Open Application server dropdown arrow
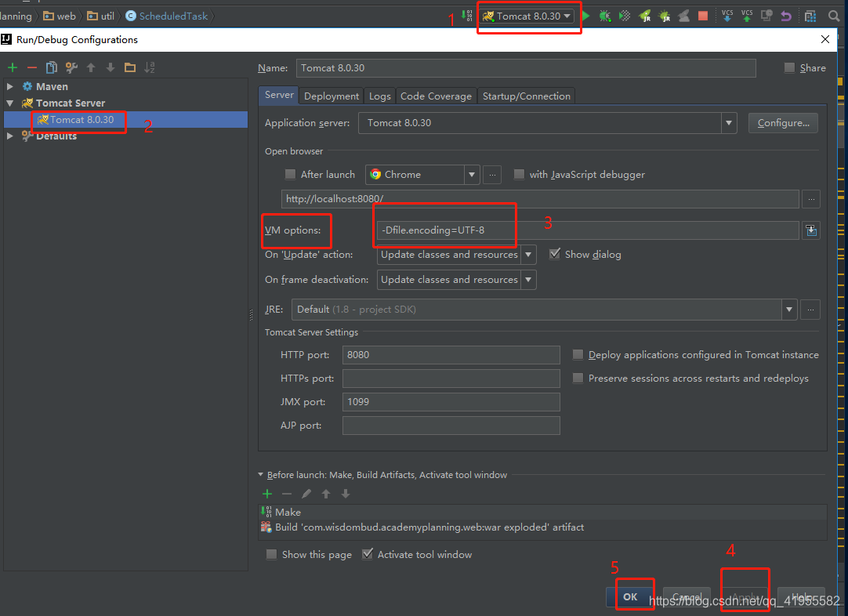The width and height of the screenshot is (848, 616). (x=729, y=123)
